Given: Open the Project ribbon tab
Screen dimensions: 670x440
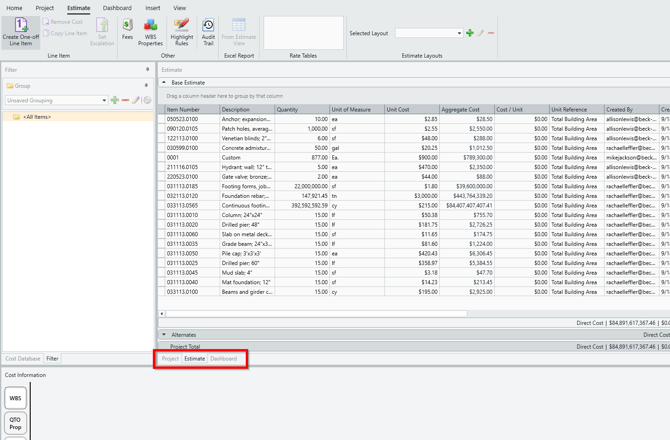Looking at the screenshot, I should 44,8.
